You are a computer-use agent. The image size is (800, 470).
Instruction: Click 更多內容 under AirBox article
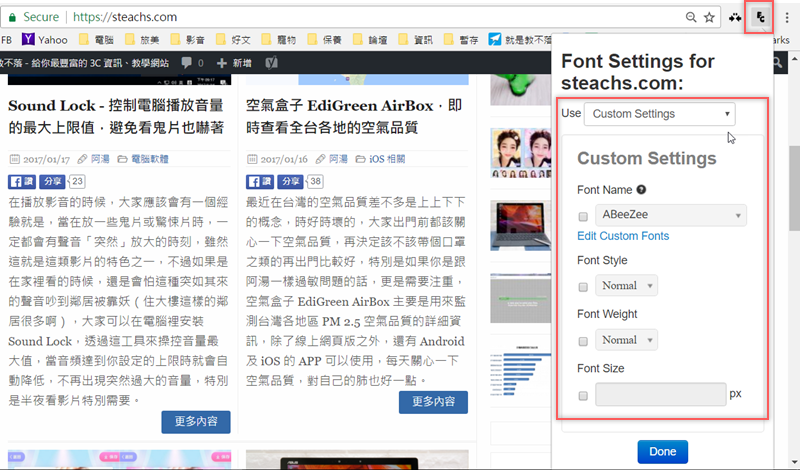(x=433, y=402)
